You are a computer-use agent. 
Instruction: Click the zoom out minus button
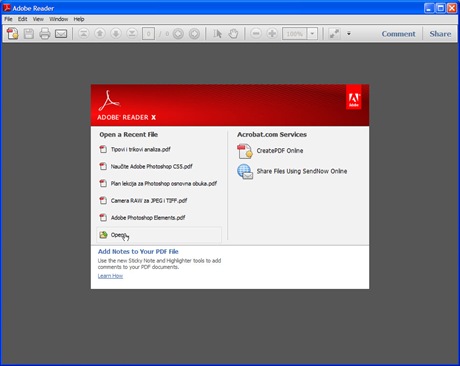[256, 33]
